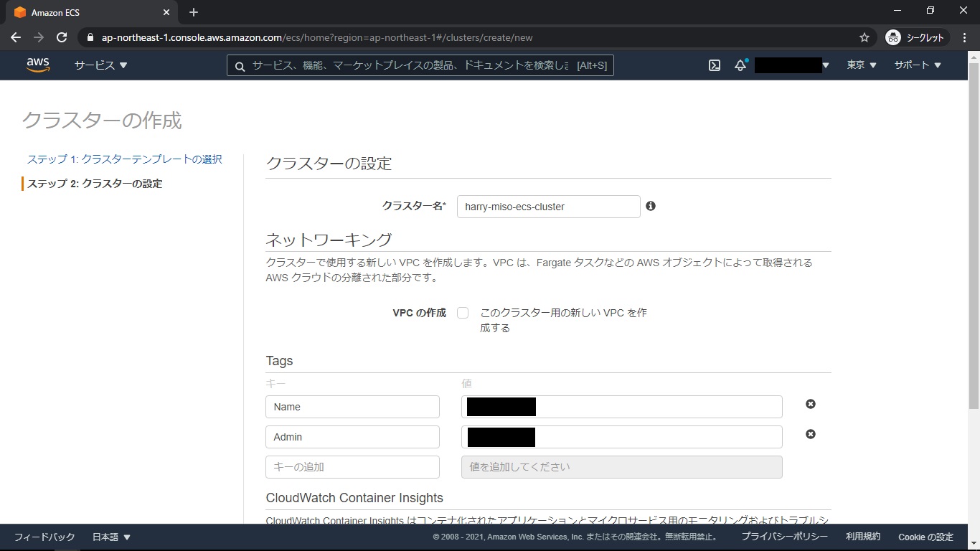Click the フィードバック feedback button

point(44,537)
